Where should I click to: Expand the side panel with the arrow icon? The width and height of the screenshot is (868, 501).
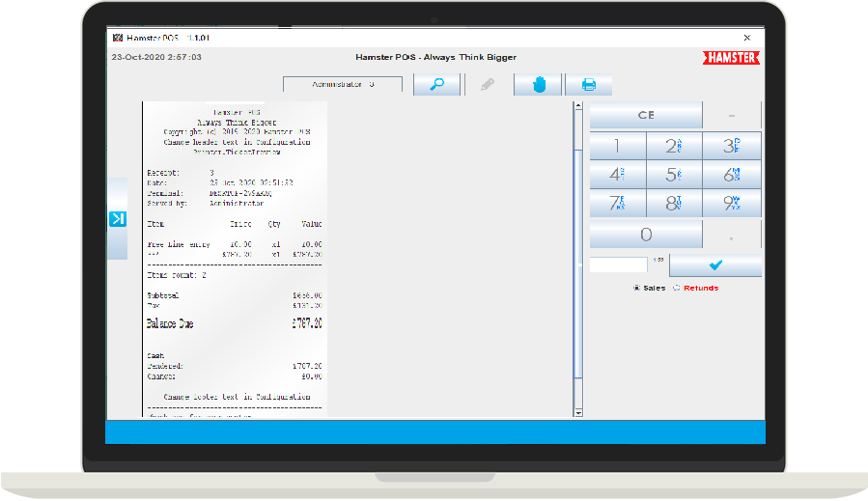click(118, 219)
